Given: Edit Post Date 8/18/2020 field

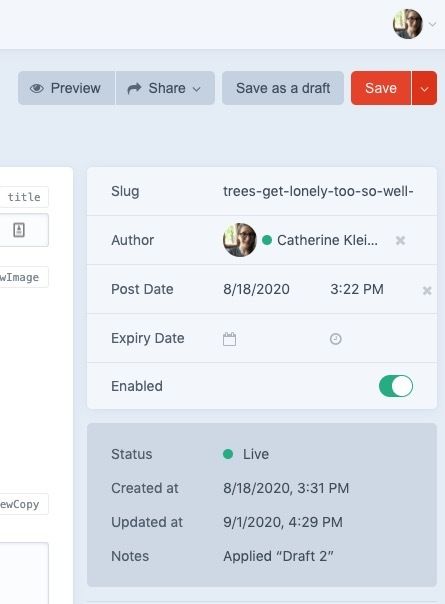Looking at the screenshot, I should click(257, 289).
